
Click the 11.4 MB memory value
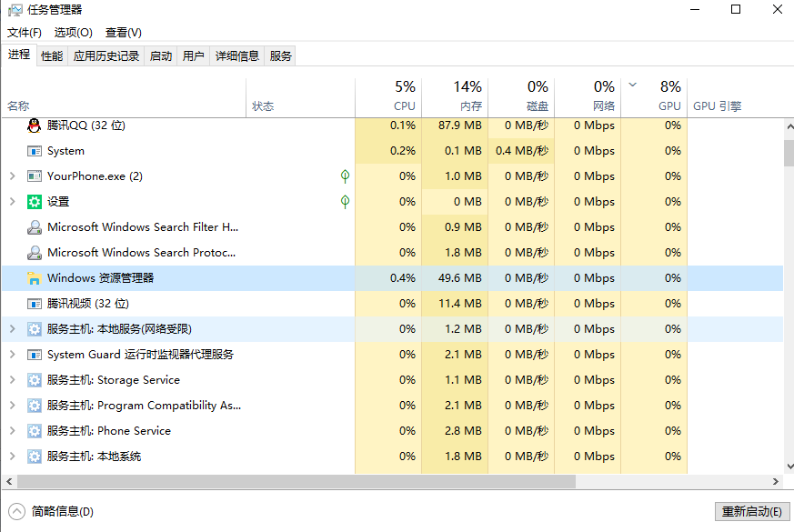point(460,303)
